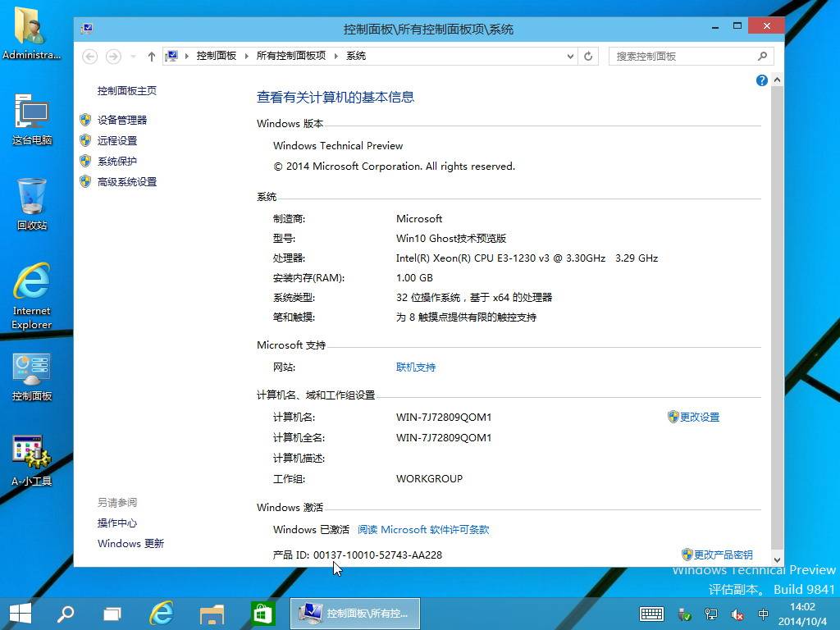Open 操作中心 under 另请参阅
This screenshot has height=630, width=840.
click(x=117, y=523)
